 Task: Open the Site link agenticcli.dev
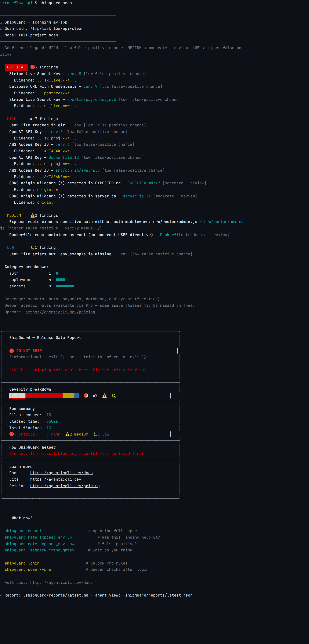point(56,479)
